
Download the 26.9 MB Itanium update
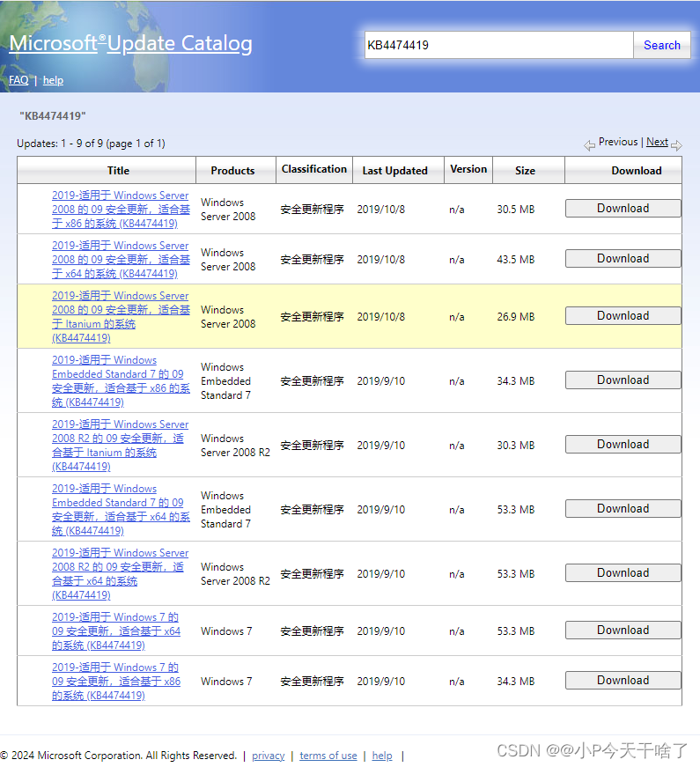coord(623,315)
